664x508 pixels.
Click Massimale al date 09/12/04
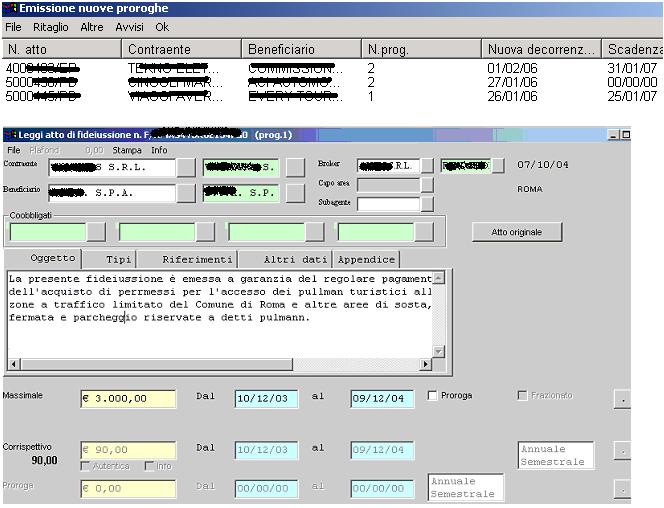(382, 399)
